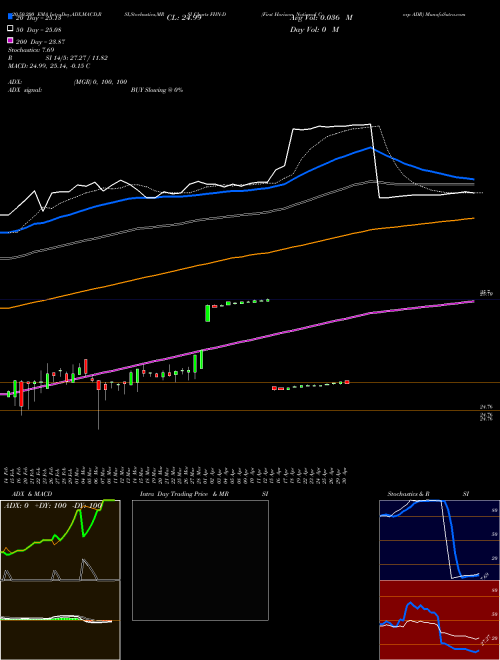Click the 'ADX signal:' label
Viewport: 500px width, 660px height.
[25, 90]
